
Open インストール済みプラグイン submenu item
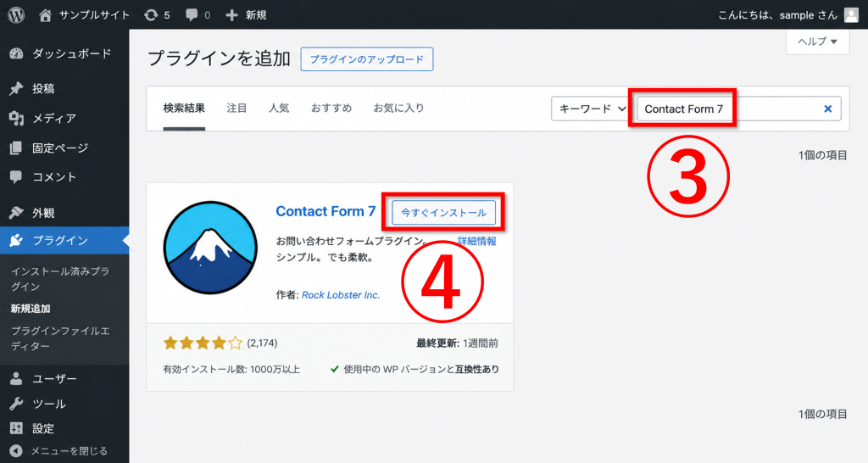[60, 279]
